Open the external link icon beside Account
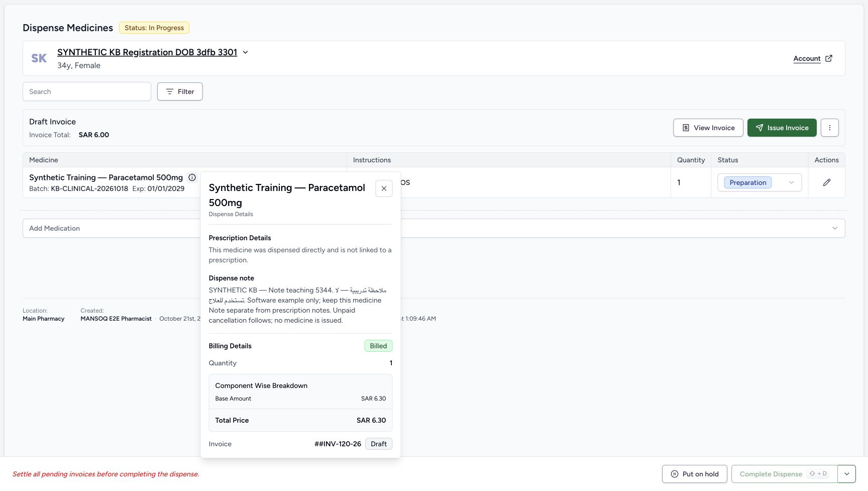Screen dimensions: 868x491 tap(829, 58)
